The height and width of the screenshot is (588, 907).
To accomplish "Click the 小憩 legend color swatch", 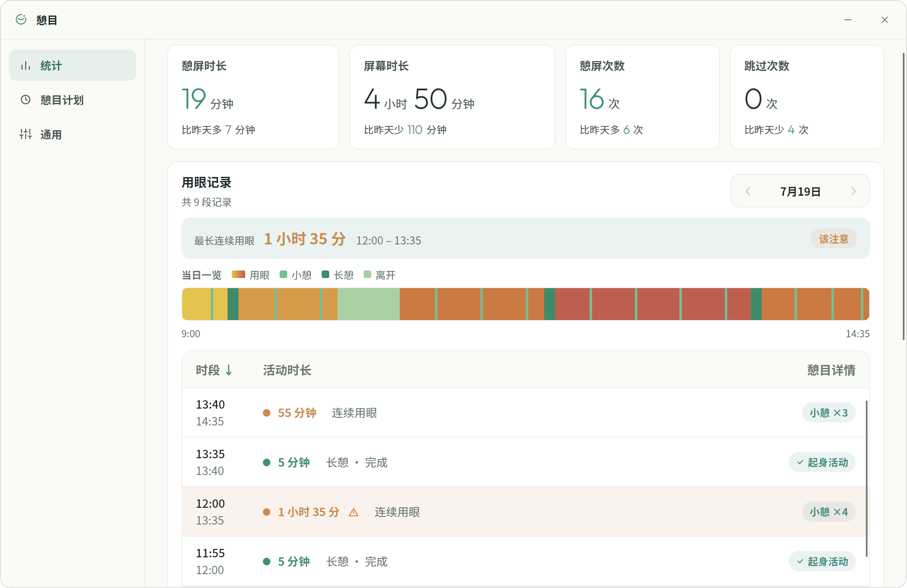I will pyautogui.click(x=283, y=275).
